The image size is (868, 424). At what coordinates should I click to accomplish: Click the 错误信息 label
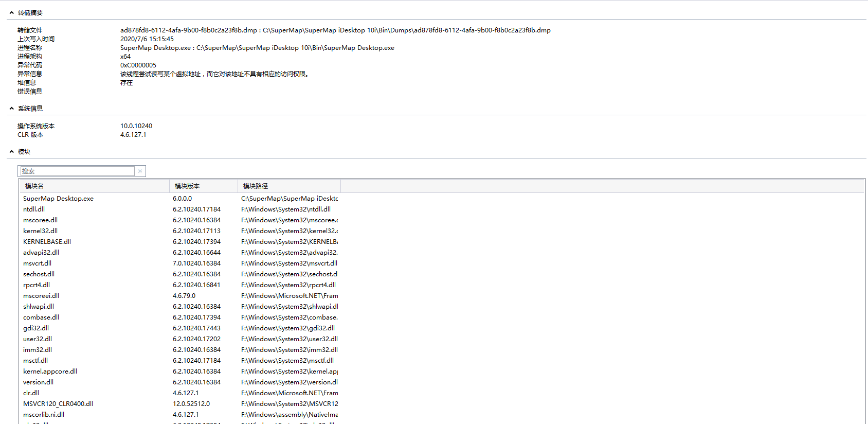pos(30,92)
